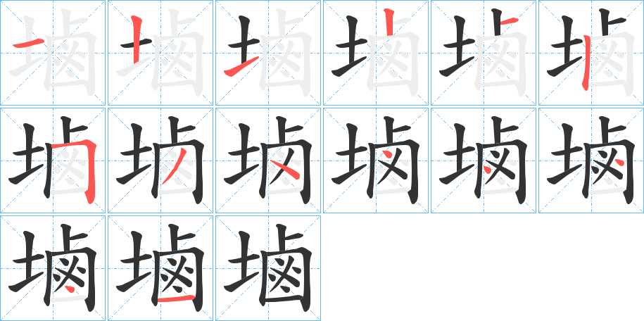
Task: Select the step 12 cell with the red right dot
Action: tap(591, 160)
